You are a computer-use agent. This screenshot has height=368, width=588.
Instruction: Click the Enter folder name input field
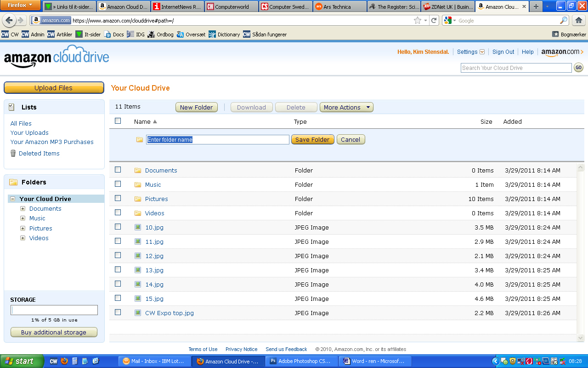click(x=218, y=139)
